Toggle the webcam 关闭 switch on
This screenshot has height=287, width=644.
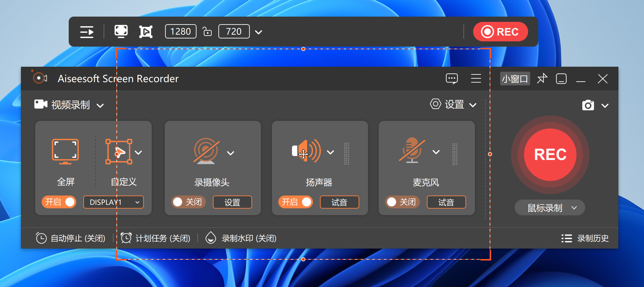pos(188,202)
